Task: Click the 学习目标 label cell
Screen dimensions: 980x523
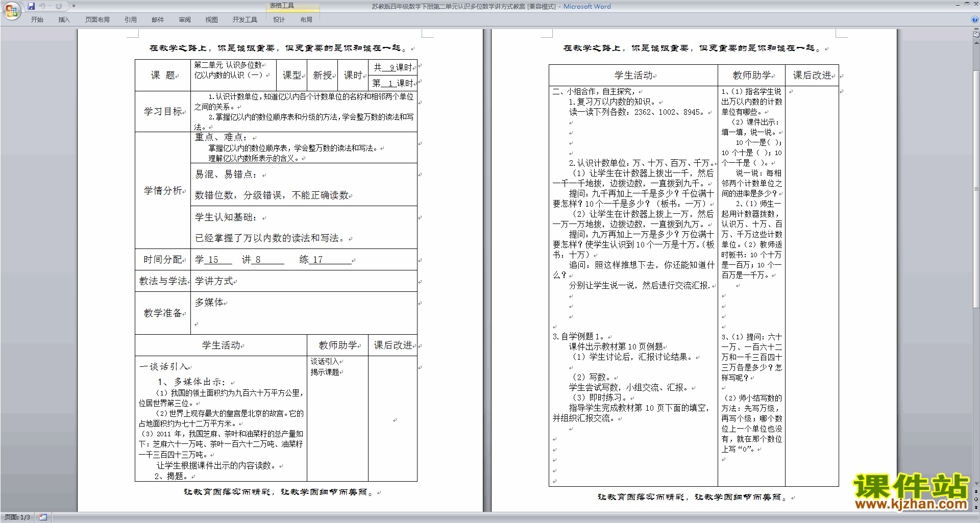Action: (x=163, y=111)
